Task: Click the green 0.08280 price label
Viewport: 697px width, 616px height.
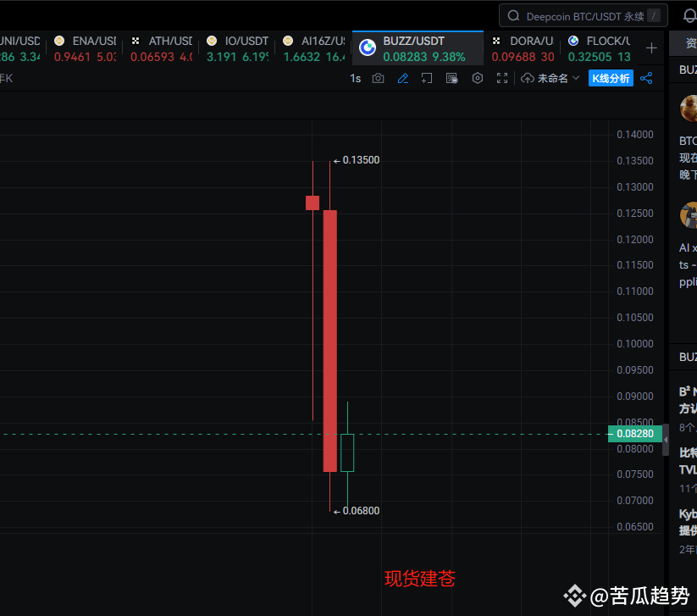Action: [633, 433]
